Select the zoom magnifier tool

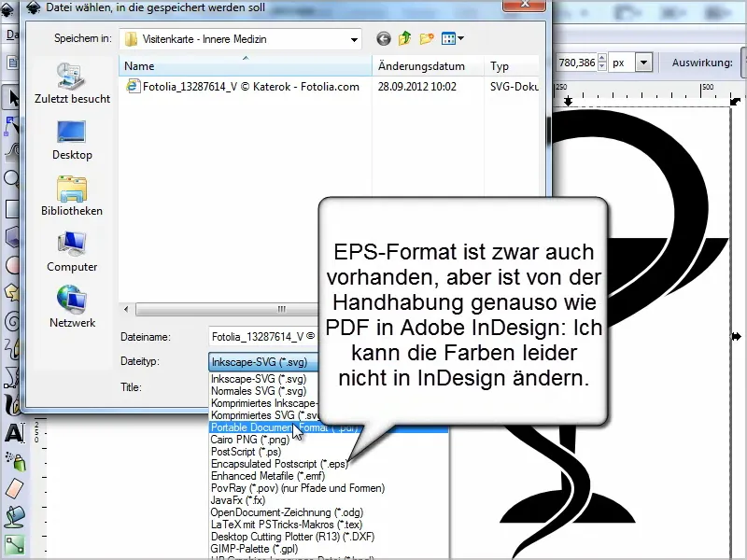11,179
